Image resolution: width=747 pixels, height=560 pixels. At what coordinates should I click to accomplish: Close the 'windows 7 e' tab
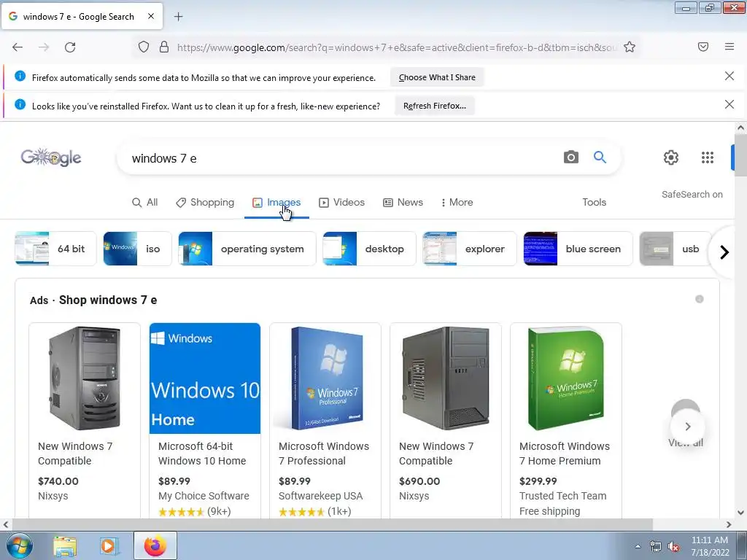(x=151, y=16)
